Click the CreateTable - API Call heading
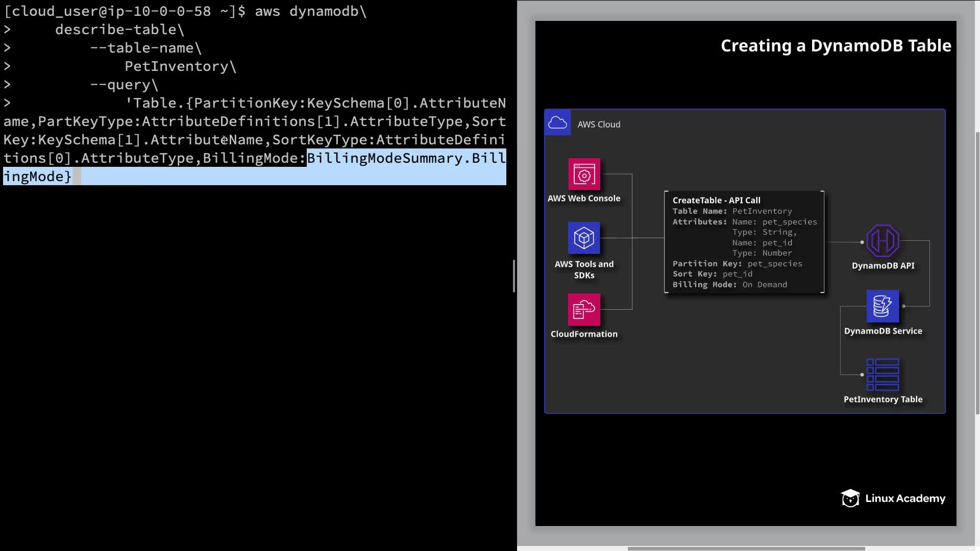This screenshot has width=980, height=551. coord(716,201)
